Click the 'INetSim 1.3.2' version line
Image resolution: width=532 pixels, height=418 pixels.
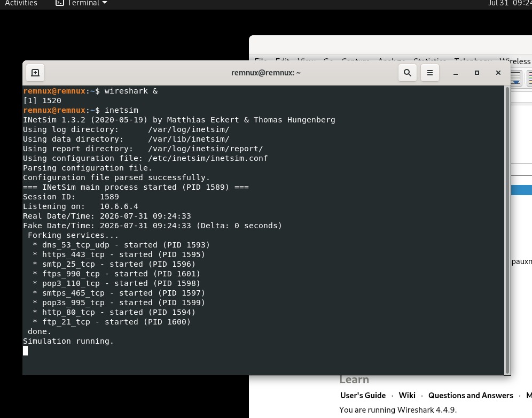coord(179,120)
